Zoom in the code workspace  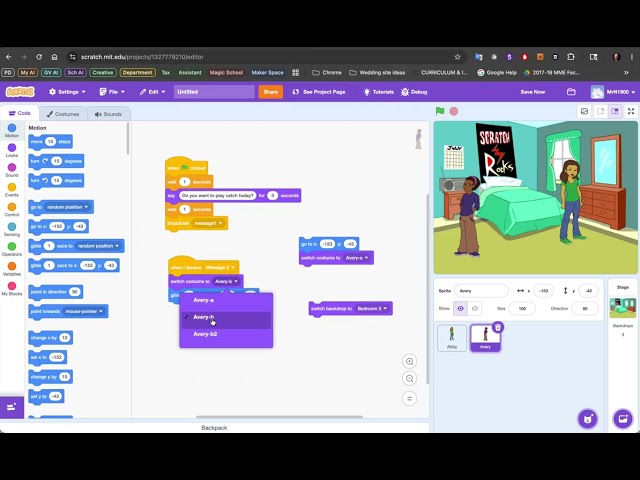tap(409, 361)
